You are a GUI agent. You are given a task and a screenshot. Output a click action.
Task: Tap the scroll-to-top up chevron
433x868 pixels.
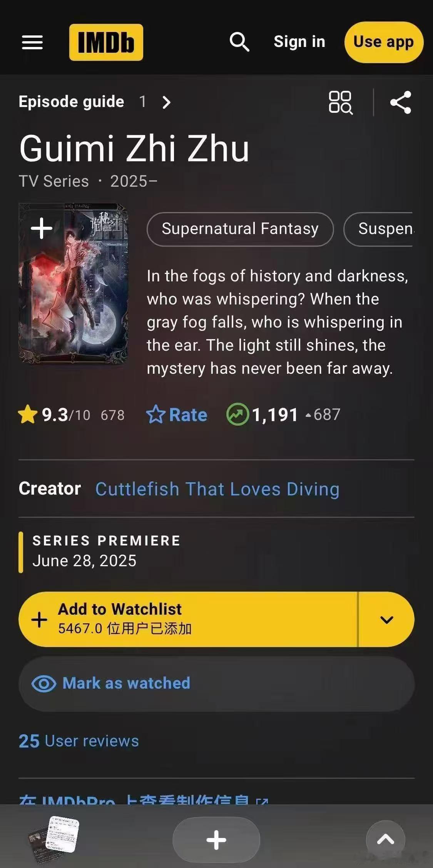click(x=386, y=840)
